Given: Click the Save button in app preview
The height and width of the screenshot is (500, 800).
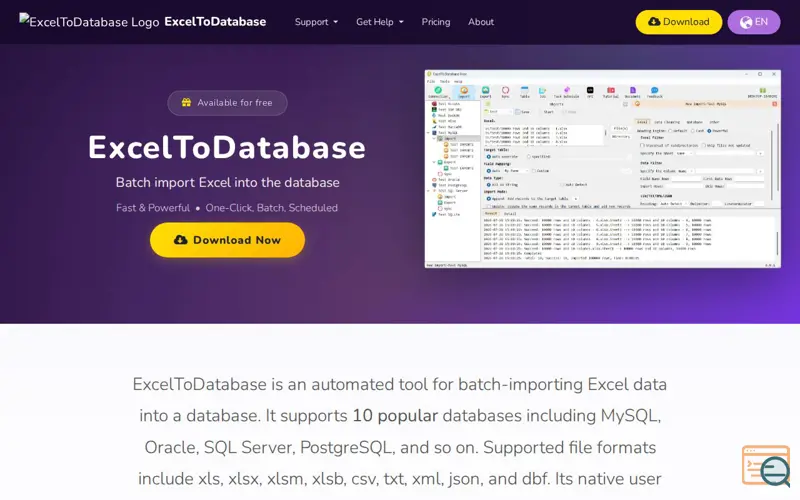Looking at the screenshot, I should tap(522, 112).
